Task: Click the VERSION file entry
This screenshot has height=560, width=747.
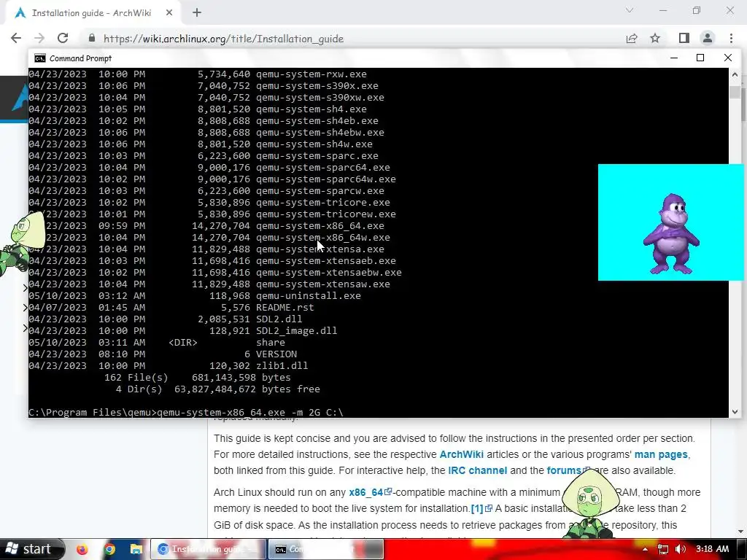Action: click(x=276, y=354)
